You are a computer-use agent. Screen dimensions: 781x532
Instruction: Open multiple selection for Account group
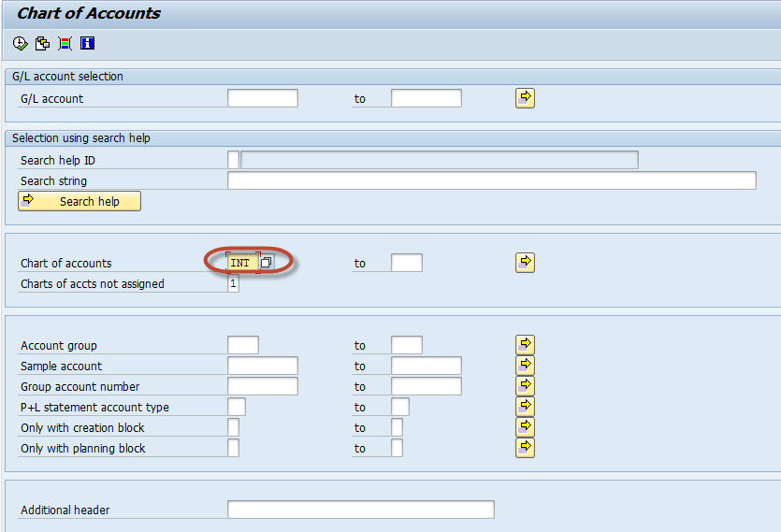coord(525,345)
